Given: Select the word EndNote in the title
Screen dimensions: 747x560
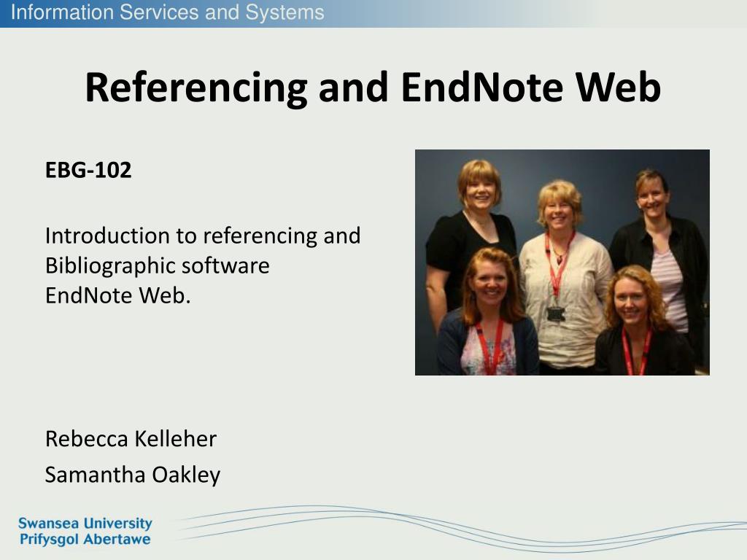Looking at the screenshot, I should tap(482, 87).
